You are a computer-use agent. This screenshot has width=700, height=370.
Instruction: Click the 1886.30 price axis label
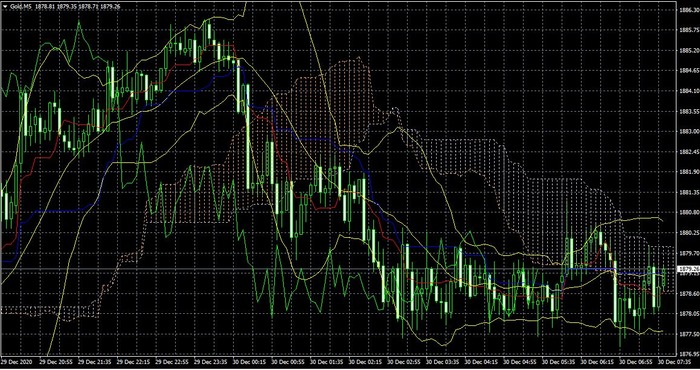tap(689, 10)
